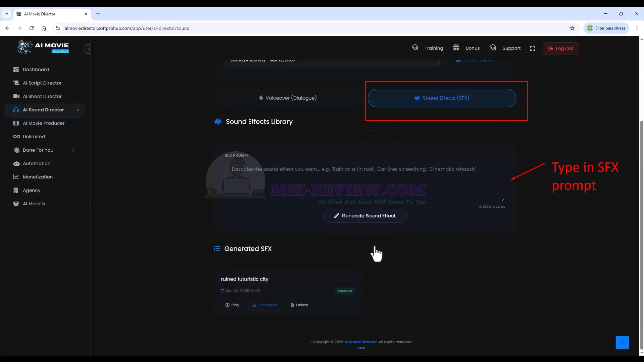Click the Enter passphrase profile button
Viewport: 644px width, 362px height.
[x=606, y=28]
